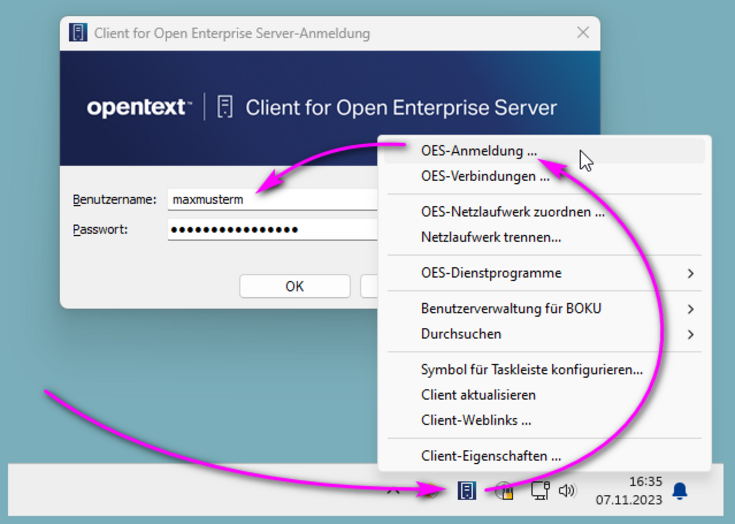
Task: Click the date 07.11.2023 in taskbar
Action: click(629, 500)
